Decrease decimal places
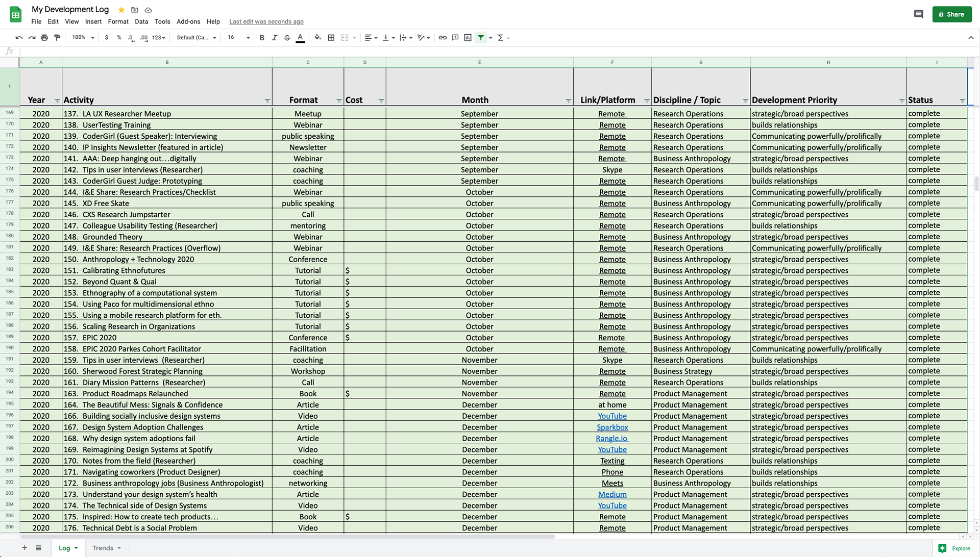The image size is (980, 557). coord(131,38)
